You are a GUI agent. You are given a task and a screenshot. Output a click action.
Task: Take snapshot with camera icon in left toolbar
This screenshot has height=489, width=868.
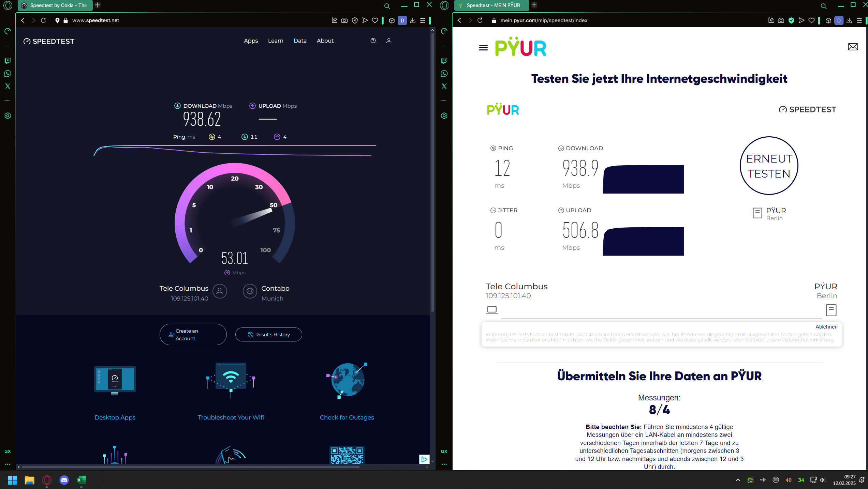344,20
